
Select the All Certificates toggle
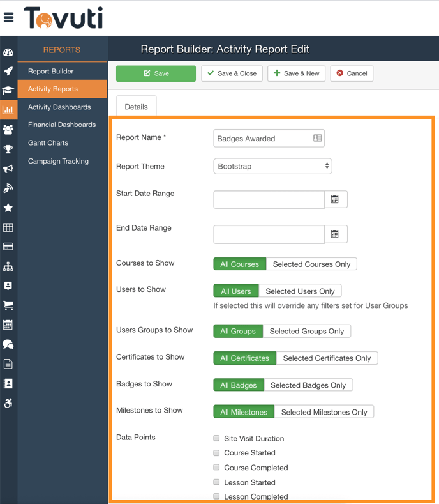pos(245,358)
